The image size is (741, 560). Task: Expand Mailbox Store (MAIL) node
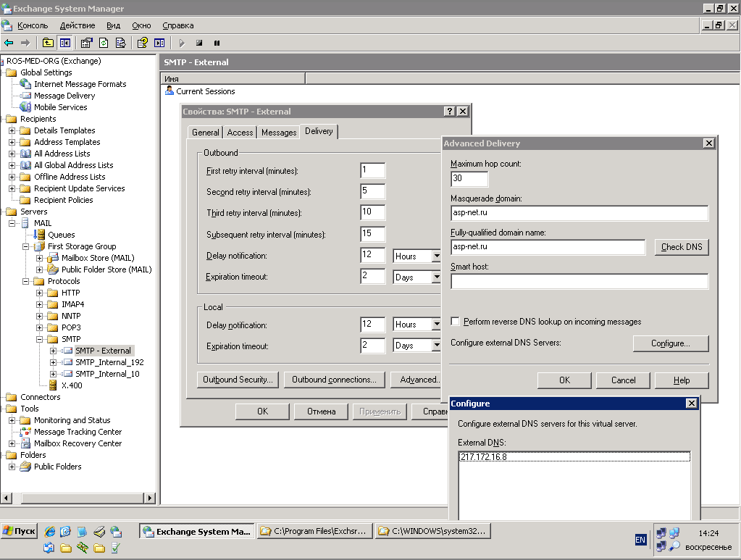click(x=40, y=258)
